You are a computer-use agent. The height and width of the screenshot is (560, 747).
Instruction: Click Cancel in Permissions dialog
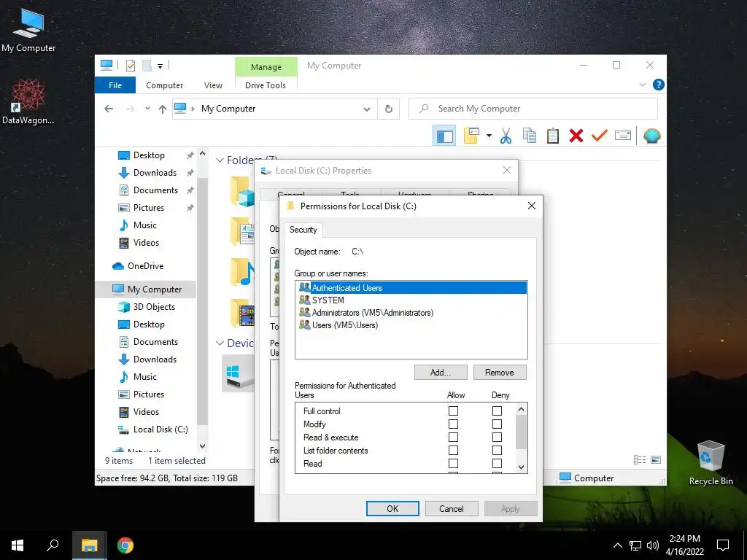451,508
